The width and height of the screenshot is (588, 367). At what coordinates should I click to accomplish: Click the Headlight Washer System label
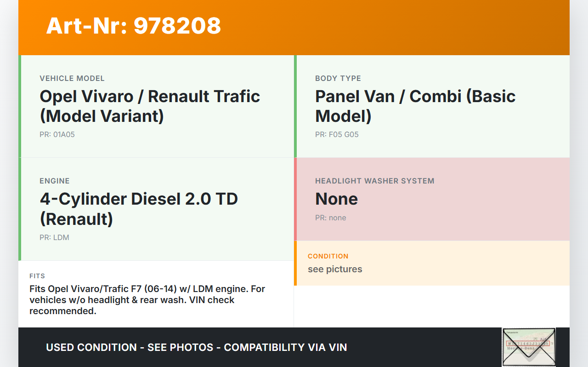click(x=375, y=181)
